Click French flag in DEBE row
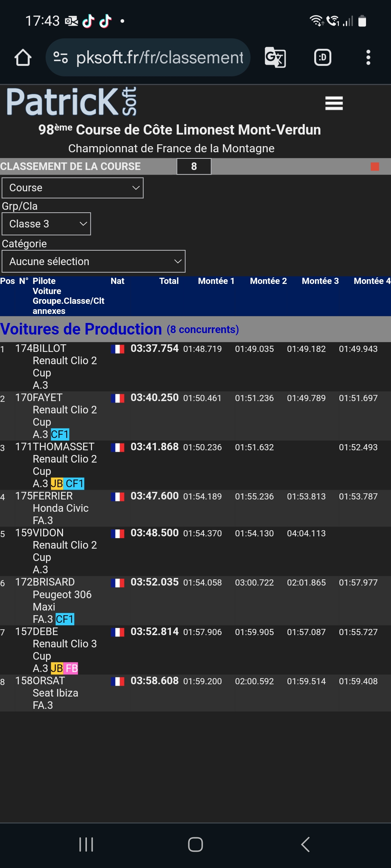Image resolution: width=391 pixels, height=868 pixels. [118, 632]
